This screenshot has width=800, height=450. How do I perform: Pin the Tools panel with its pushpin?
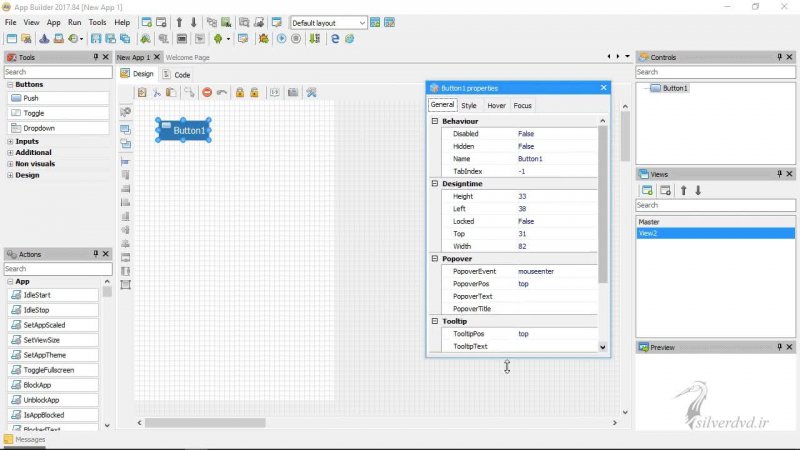(96, 58)
